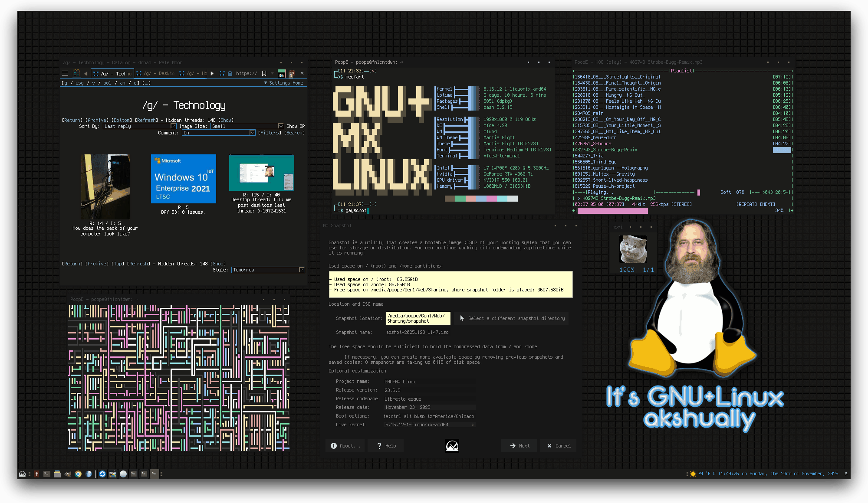Open Help in the MX Snapshot window
868x503 pixels.
click(386, 446)
